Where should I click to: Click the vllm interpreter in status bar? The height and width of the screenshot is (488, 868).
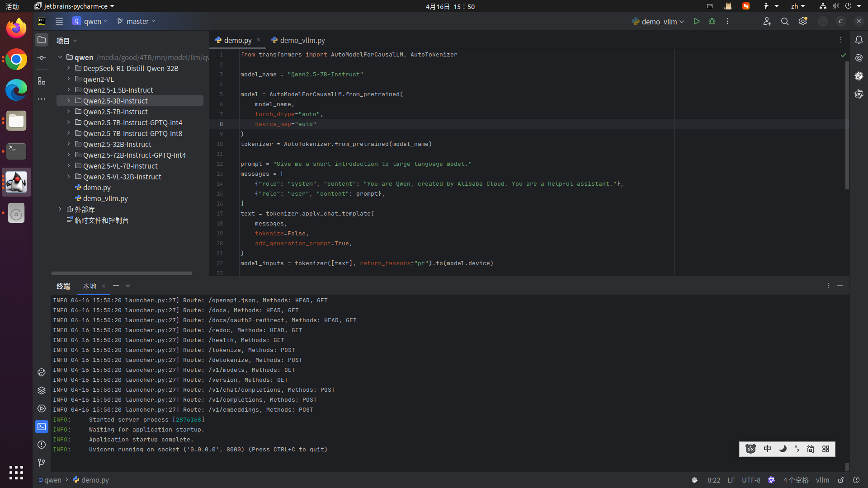(822, 480)
